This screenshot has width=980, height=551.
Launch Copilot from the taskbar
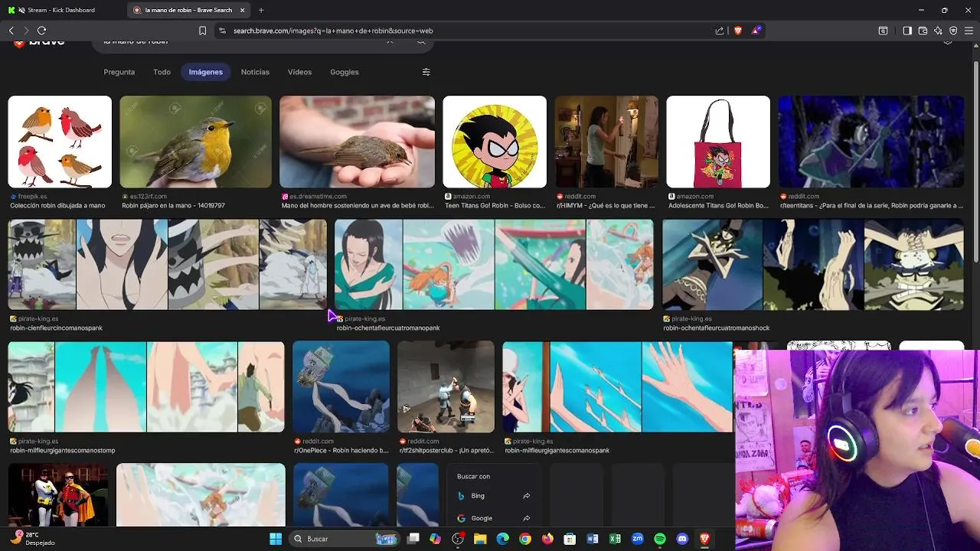point(436,539)
